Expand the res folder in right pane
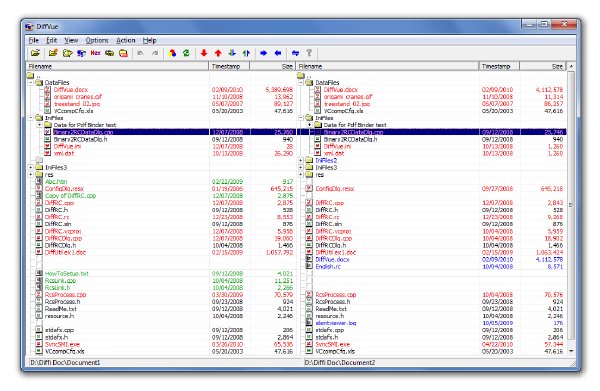600x391 pixels. pyautogui.click(x=301, y=174)
